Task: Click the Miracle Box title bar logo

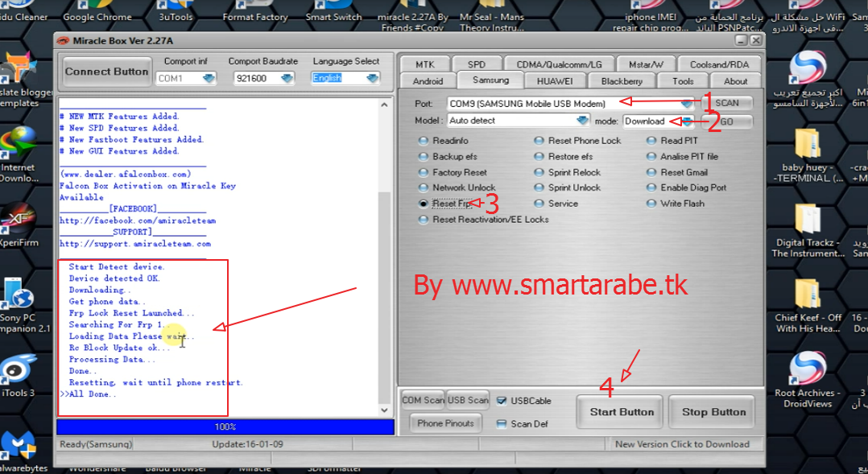Action: pyautogui.click(x=63, y=41)
